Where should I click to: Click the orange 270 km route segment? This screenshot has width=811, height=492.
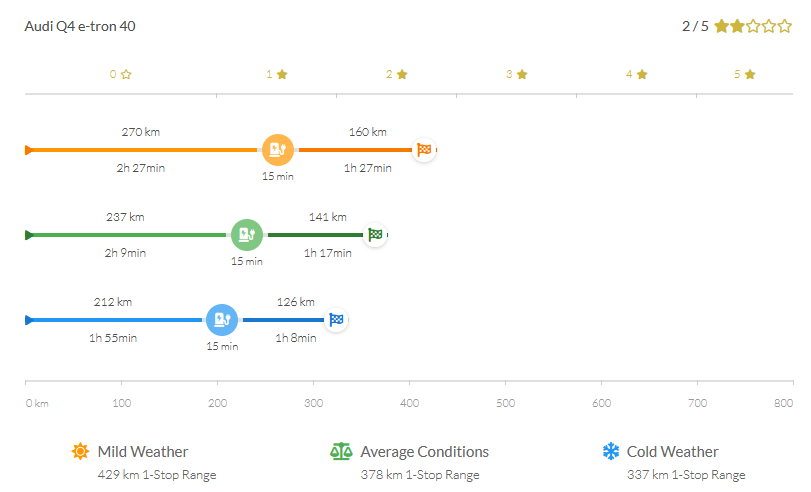(x=140, y=150)
